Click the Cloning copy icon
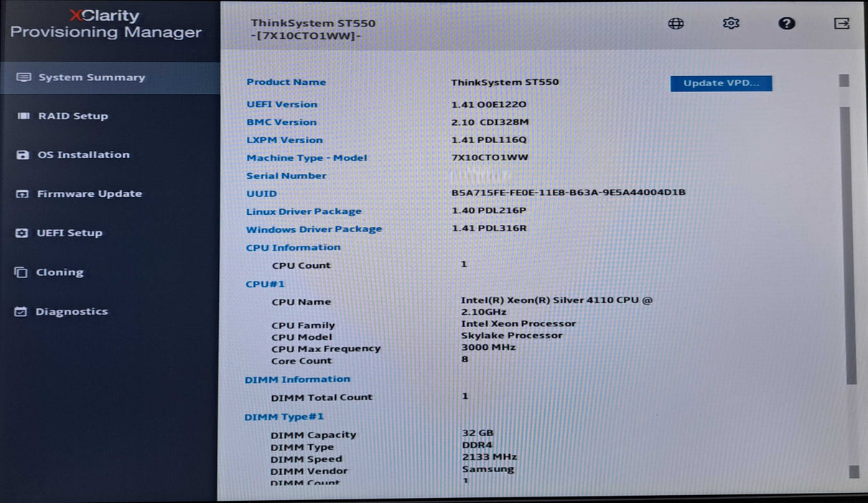The height and width of the screenshot is (503, 868). click(x=22, y=272)
